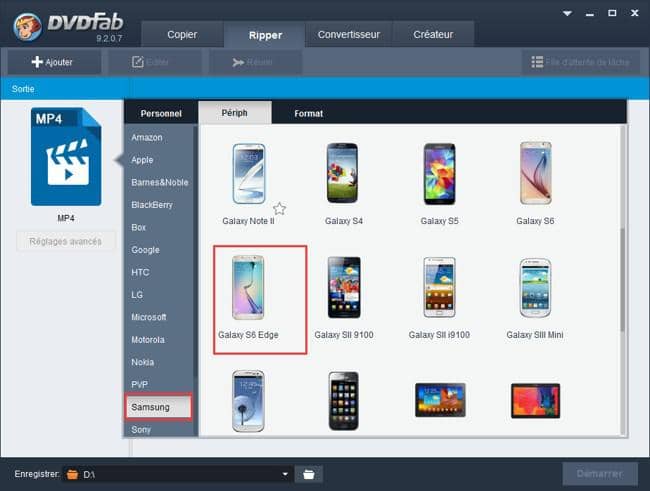Select the Galaxy S5 phone icon
Image resolution: width=650 pixels, height=491 pixels.
pos(439,174)
